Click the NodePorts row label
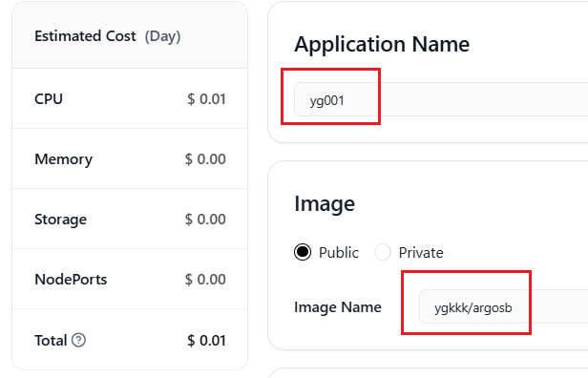Viewport: 588px width, 378px height. pyautogui.click(x=71, y=280)
